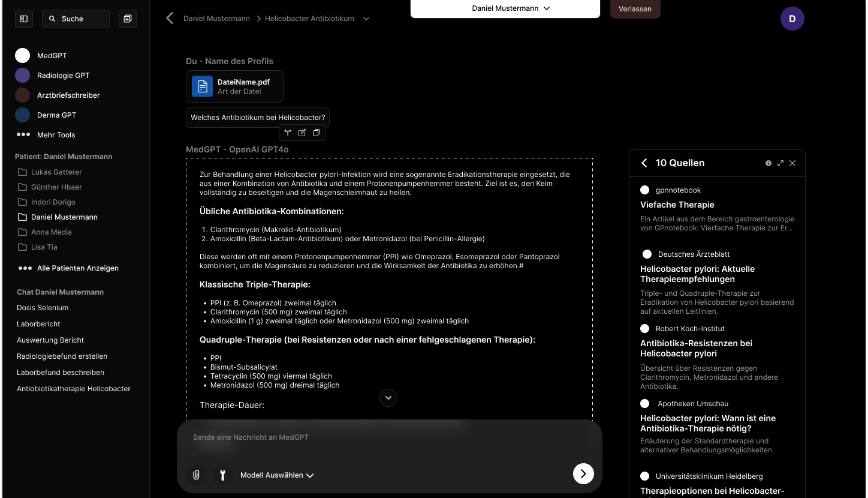Select the Radiologie GPT tool
868x498 pixels.
point(63,76)
